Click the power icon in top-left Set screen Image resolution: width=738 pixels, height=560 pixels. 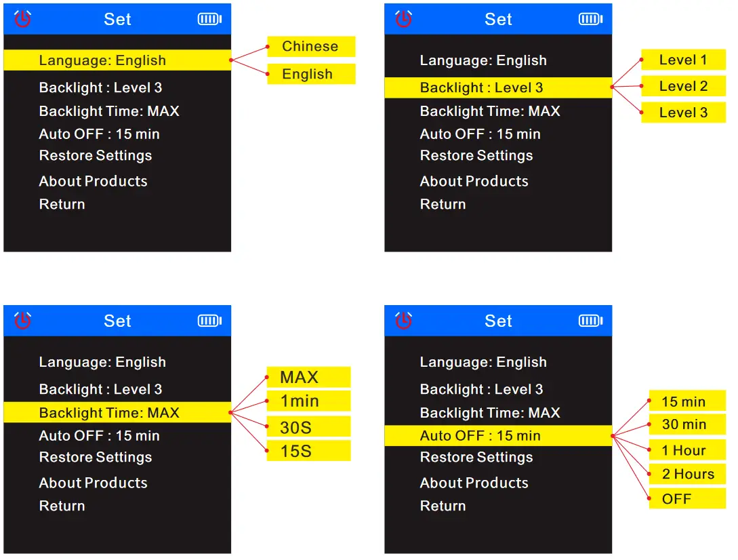(22, 19)
